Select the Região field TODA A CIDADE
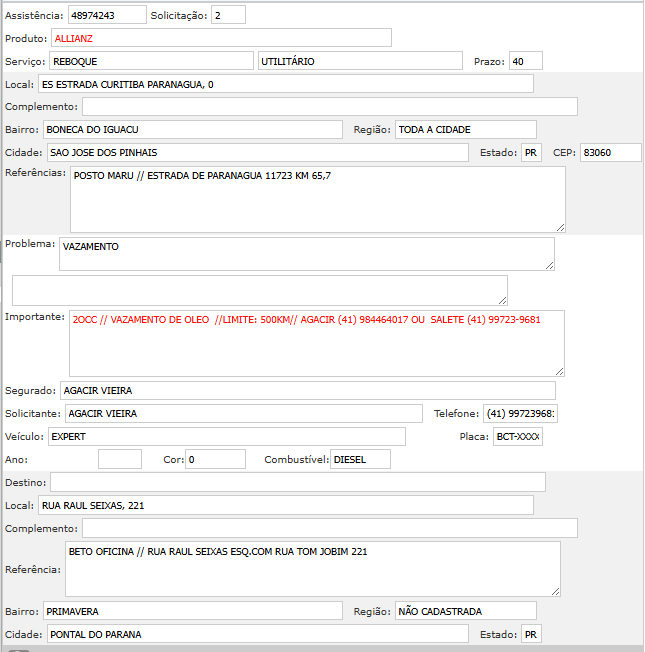Screen dimensions: 645x652 [x=466, y=129]
